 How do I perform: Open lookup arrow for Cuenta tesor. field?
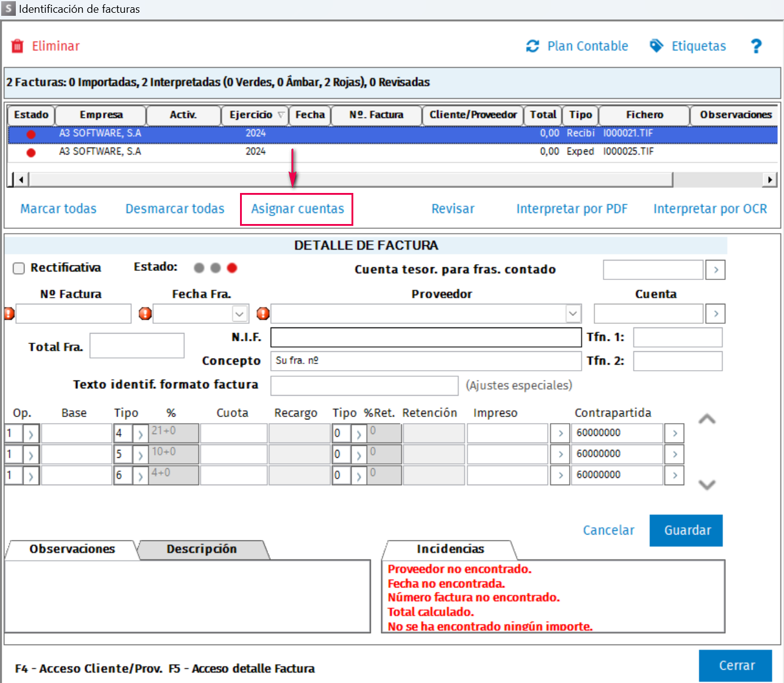coord(716,270)
